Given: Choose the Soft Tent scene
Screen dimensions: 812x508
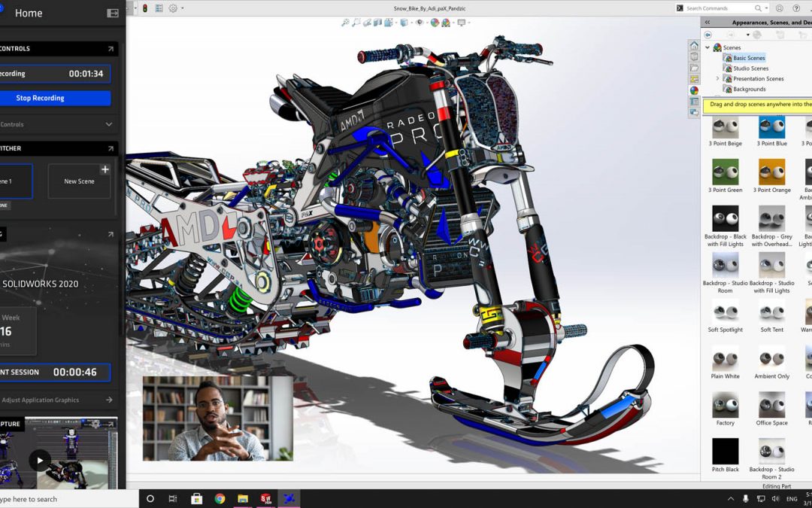Looking at the screenshot, I should tap(771, 316).
